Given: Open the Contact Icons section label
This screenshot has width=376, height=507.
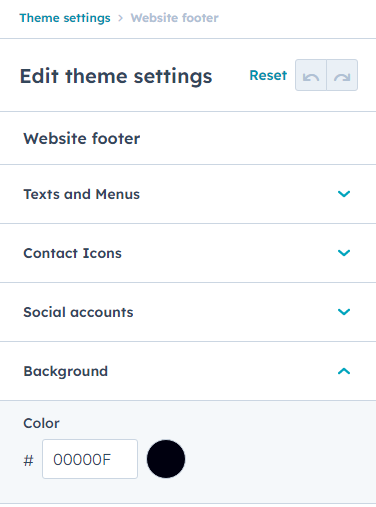Looking at the screenshot, I should 73,253.
